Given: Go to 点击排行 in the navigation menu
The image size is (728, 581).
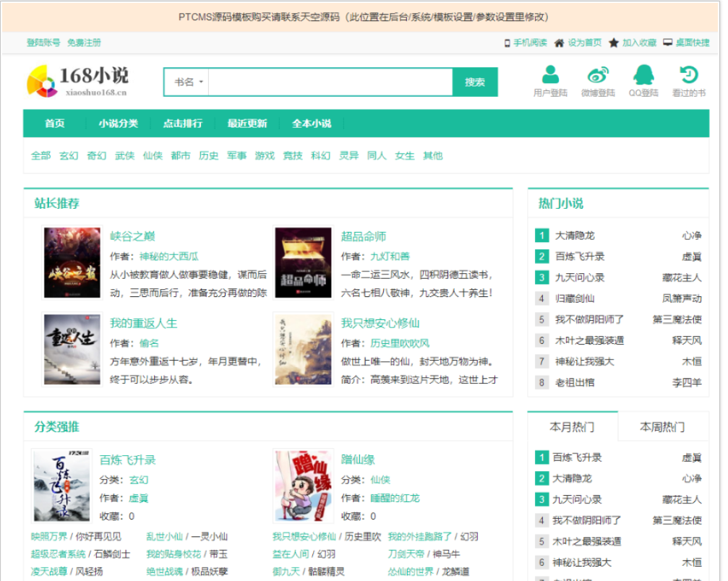Looking at the screenshot, I should (182, 124).
